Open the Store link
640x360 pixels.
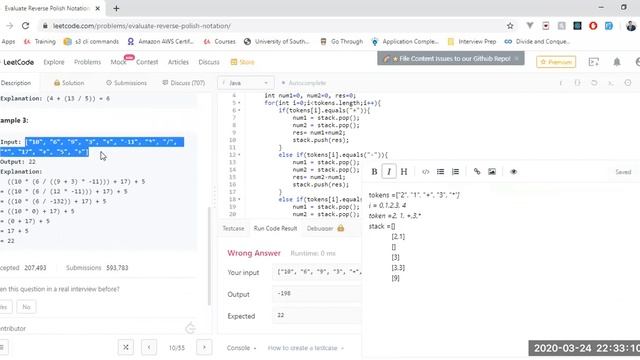(x=242, y=62)
